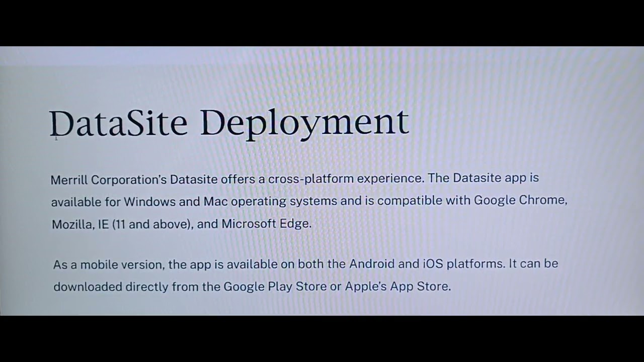Viewport: 644px width, 362px height.
Task: Click the words "Microsoft Edge"
Action: click(266, 224)
